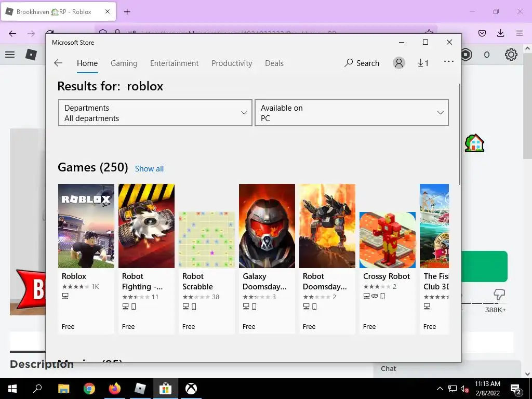Open the Home tab in Microsoft Store
Image resolution: width=532 pixels, height=399 pixels.
[87, 63]
